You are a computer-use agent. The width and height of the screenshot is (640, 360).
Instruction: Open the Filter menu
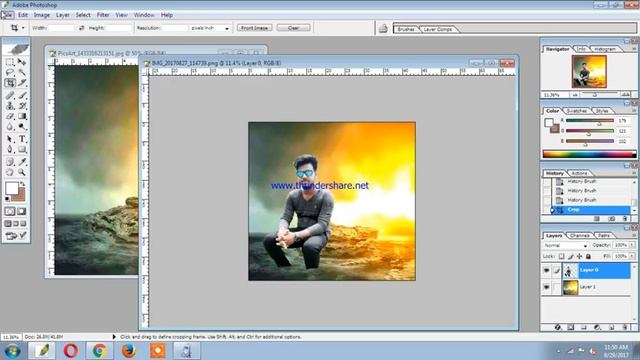(103, 15)
